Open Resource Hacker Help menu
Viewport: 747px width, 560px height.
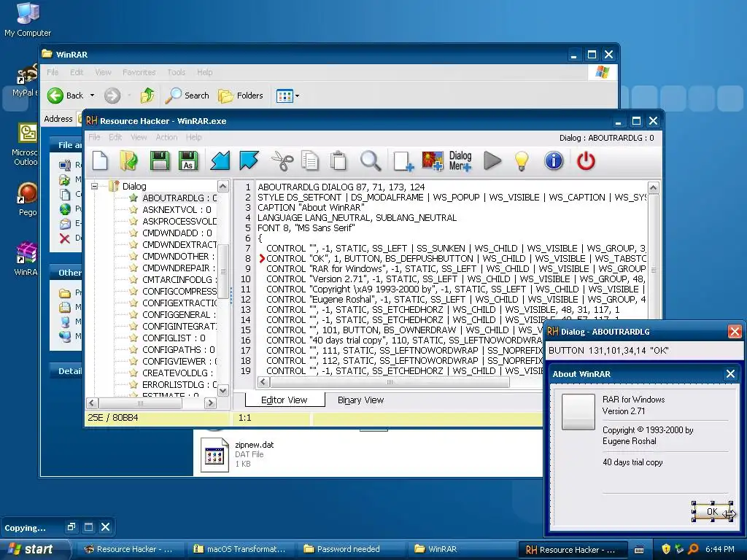pyautogui.click(x=193, y=137)
